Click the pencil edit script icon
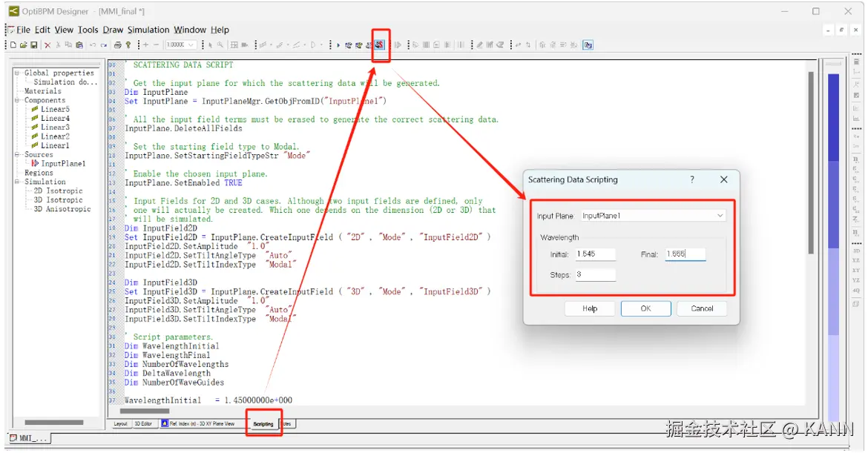This screenshot has width=868, height=453. pyautogui.click(x=479, y=44)
